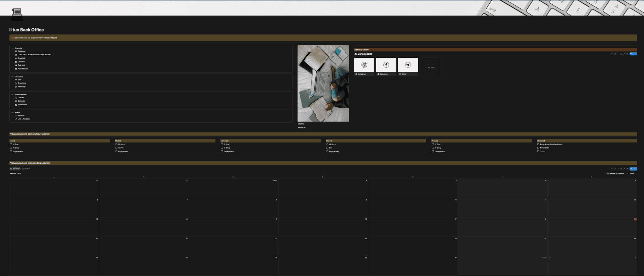Go to next month with right chevron

point(636,173)
